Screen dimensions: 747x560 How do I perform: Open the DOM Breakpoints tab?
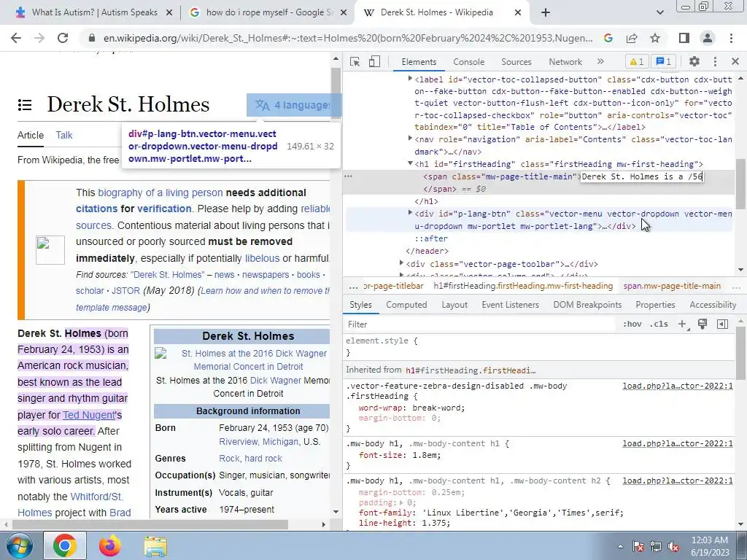tap(587, 305)
